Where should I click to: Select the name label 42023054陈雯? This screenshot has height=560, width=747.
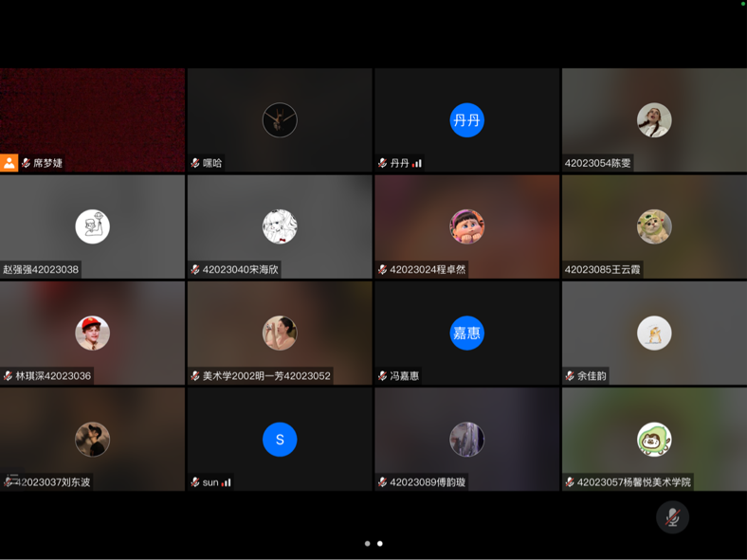597,163
